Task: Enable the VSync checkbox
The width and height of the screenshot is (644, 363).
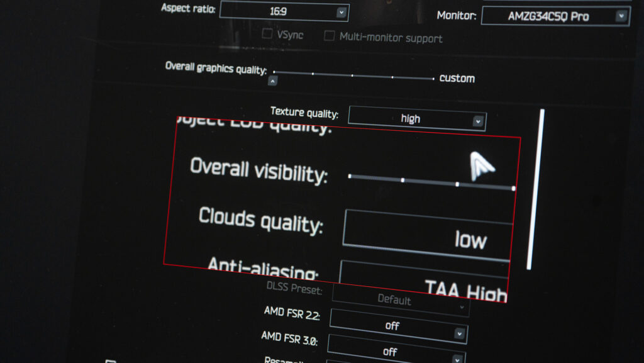Action: pos(267,34)
